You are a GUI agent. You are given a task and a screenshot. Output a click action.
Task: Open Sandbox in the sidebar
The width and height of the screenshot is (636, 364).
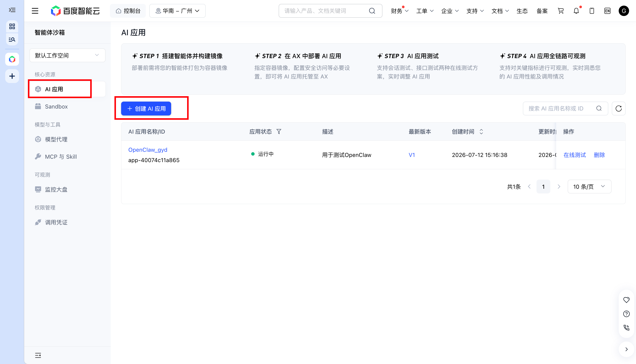tap(67, 107)
